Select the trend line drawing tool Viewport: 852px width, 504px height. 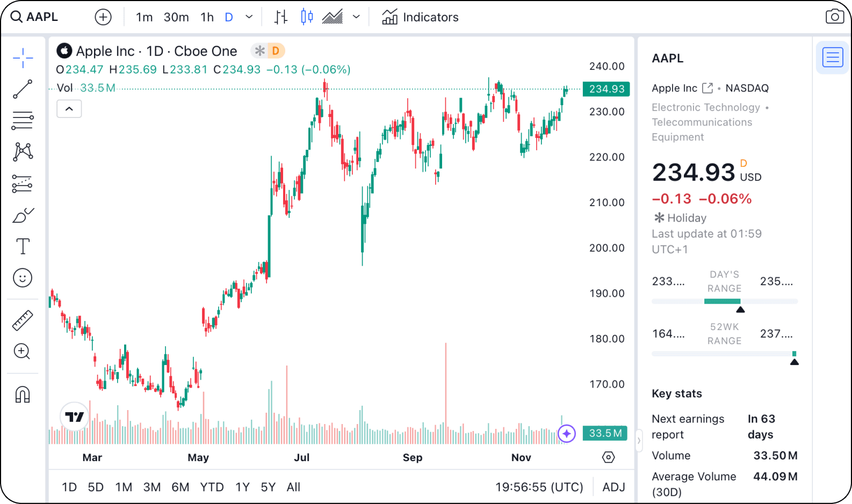point(23,89)
